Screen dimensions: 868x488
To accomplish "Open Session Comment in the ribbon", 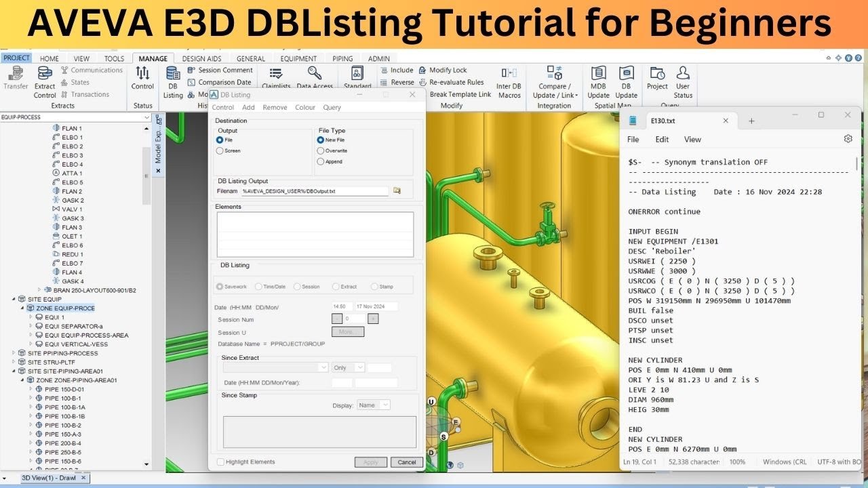I will coord(220,70).
